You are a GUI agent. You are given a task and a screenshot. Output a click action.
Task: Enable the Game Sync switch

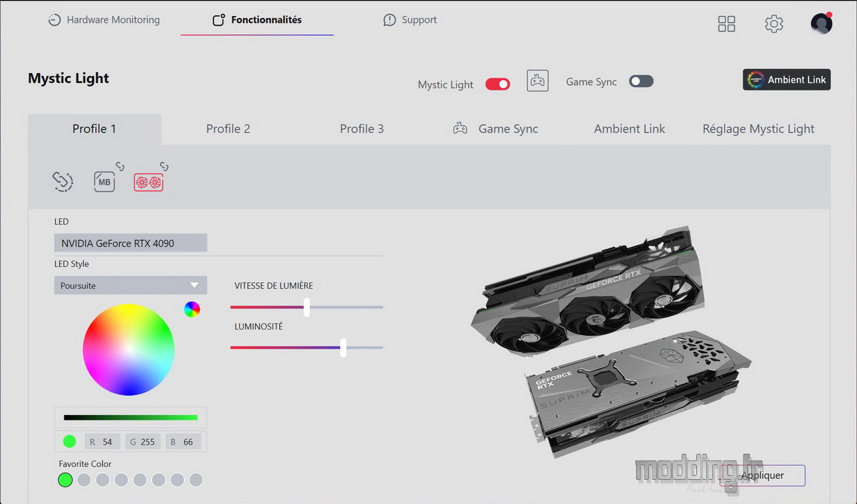641,82
